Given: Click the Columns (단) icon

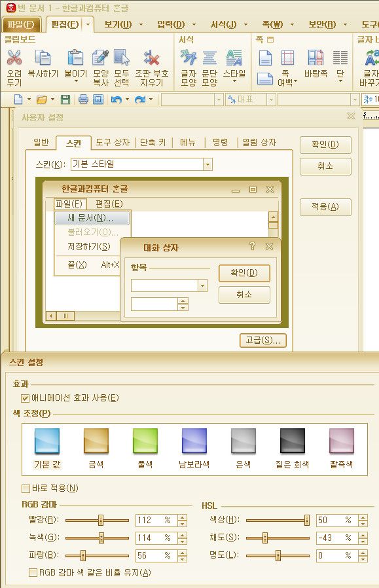Looking at the screenshot, I should (x=340, y=58).
